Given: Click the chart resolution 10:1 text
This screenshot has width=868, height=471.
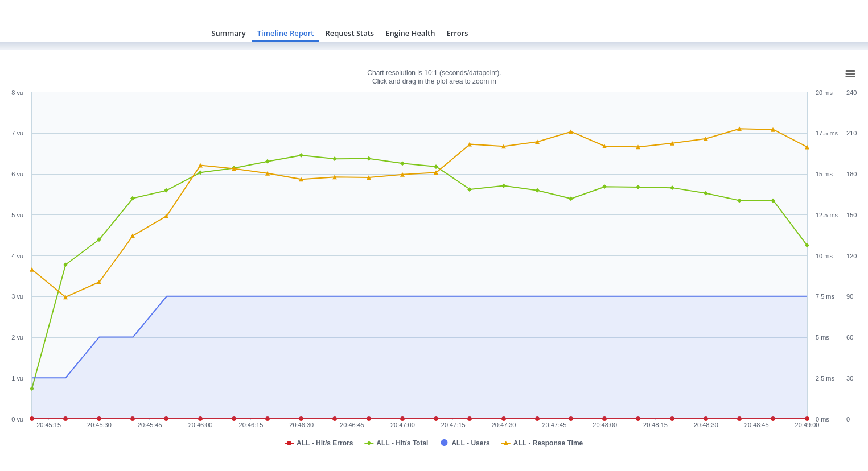Looking at the screenshot, I should click(434, 73).
